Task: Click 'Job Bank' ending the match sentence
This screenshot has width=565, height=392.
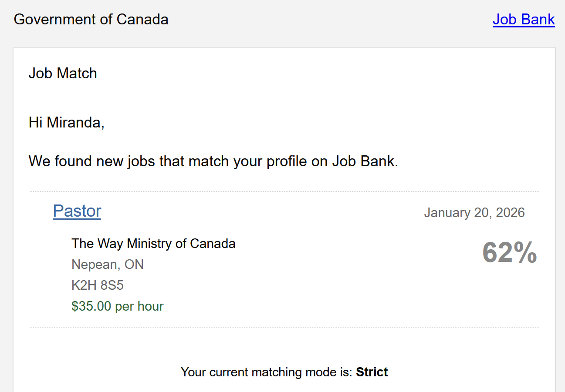Action: tap(364, 161)
